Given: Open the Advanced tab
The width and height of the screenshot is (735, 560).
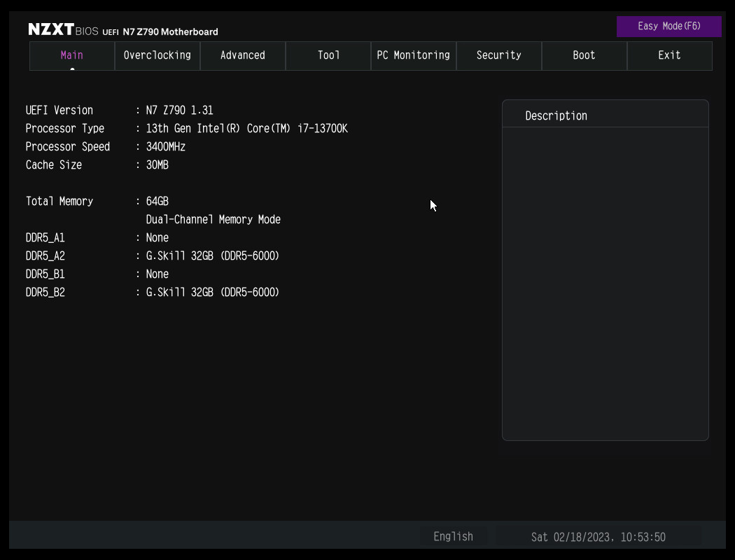Looking at the screenshot, I should (x=242, y=55).
